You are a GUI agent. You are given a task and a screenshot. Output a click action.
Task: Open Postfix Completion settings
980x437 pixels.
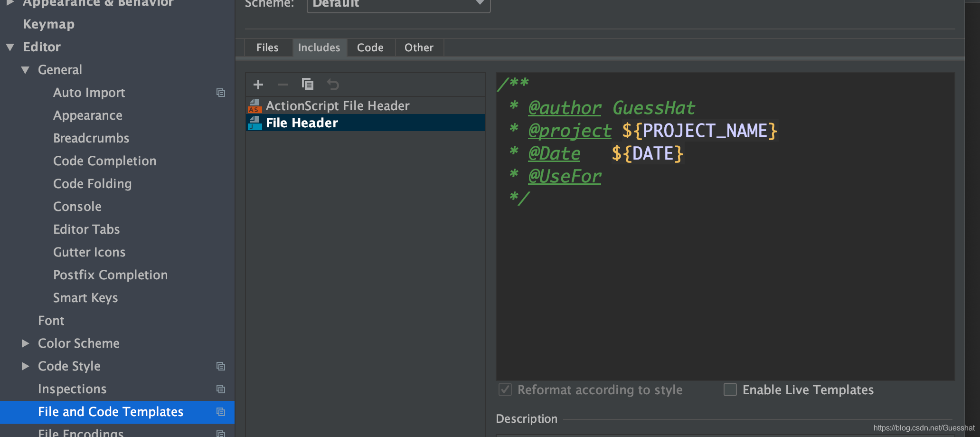tap(110, 275)
